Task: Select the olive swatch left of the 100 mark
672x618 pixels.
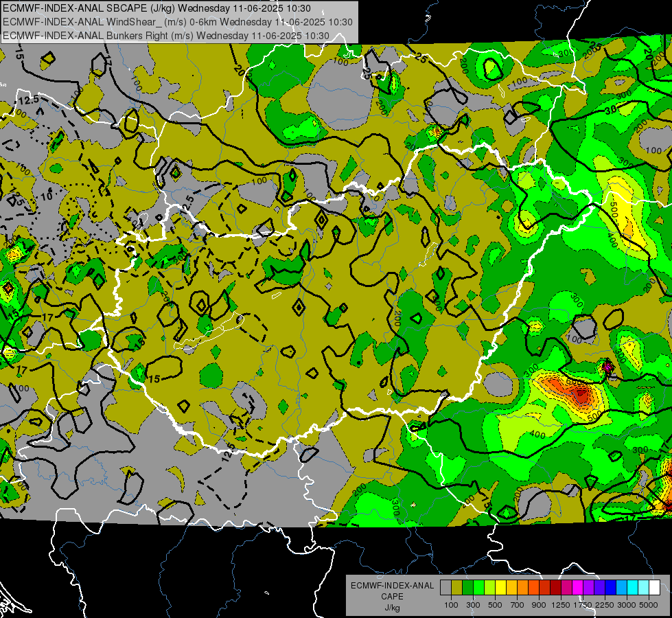Action: tap(457, 587)
